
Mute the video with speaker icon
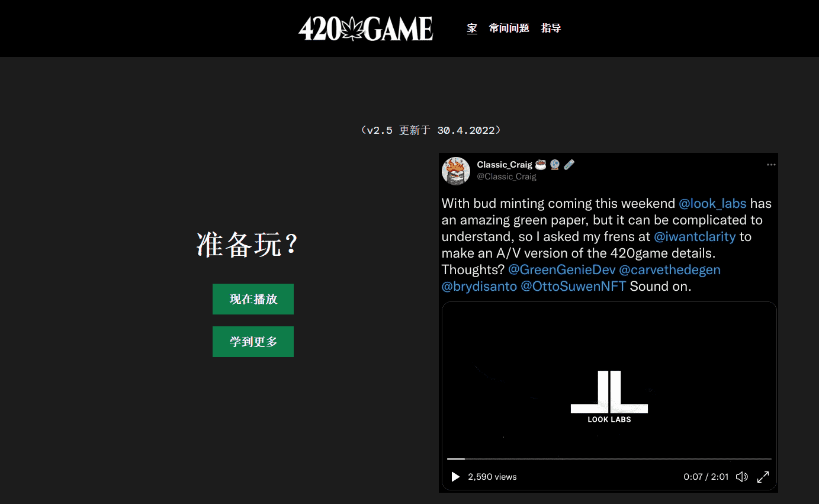(x=741, y=477)
